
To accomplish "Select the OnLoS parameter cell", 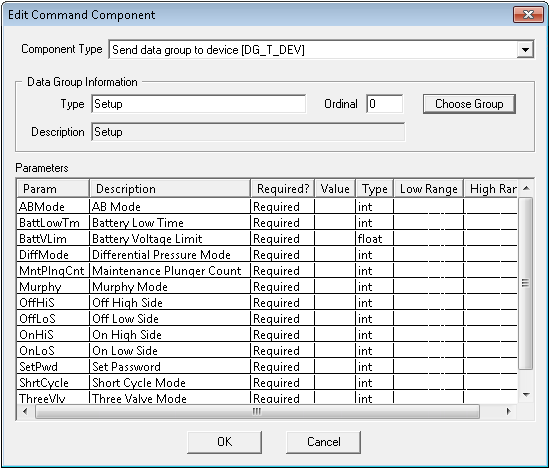I will (x=53, y=350).
